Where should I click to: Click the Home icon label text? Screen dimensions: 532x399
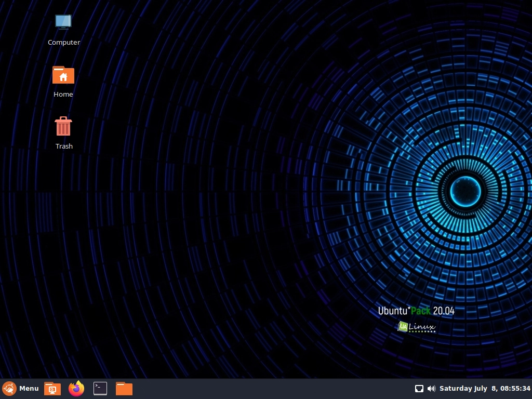pos(63,95)
